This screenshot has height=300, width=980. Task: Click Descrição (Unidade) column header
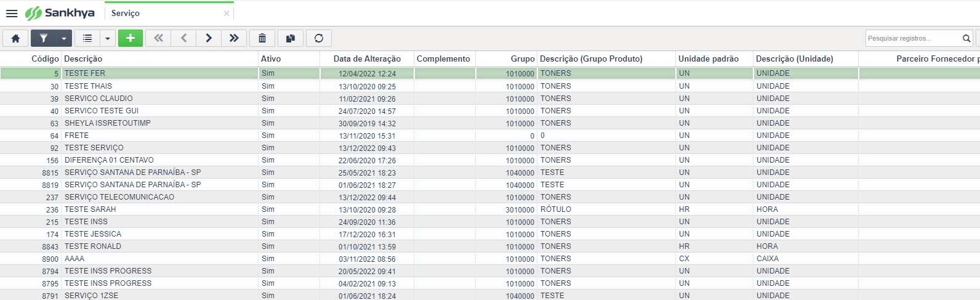pyautogui.click(x=806, y=59)
